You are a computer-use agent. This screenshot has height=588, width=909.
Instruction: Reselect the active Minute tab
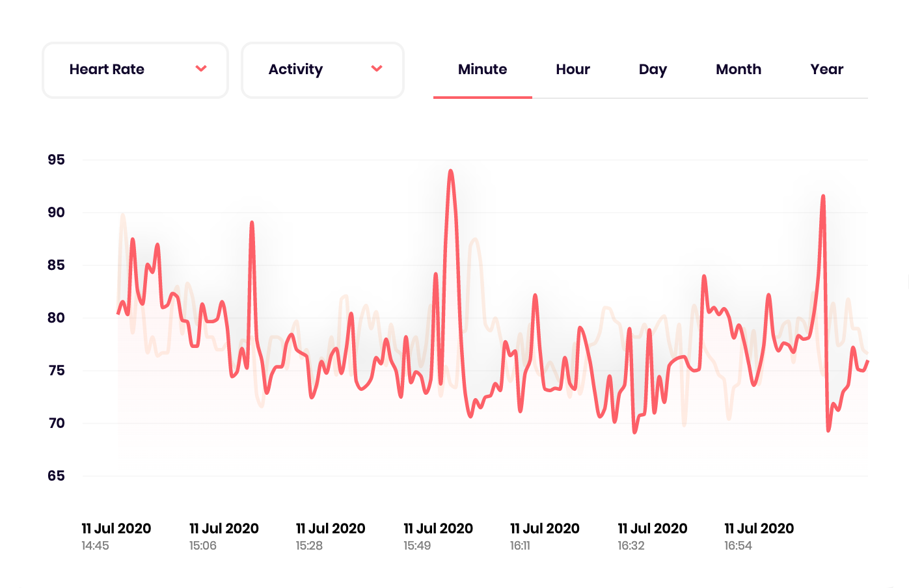click(482, 69)
